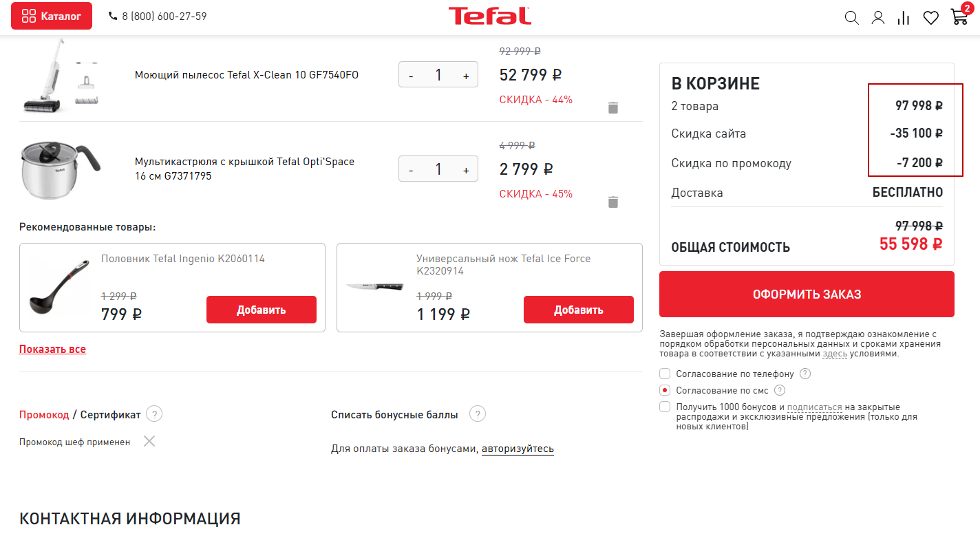Open the shopping cart icon

(959, 17)
